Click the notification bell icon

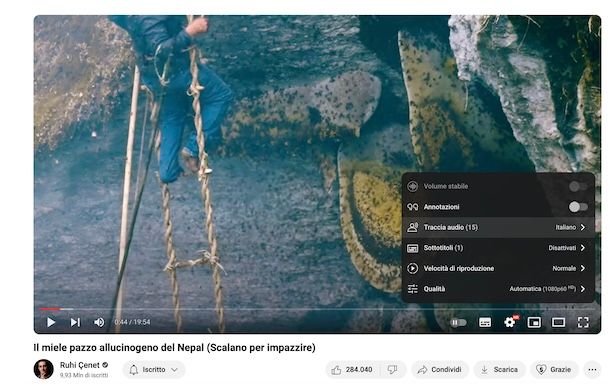tap(133, 370)
